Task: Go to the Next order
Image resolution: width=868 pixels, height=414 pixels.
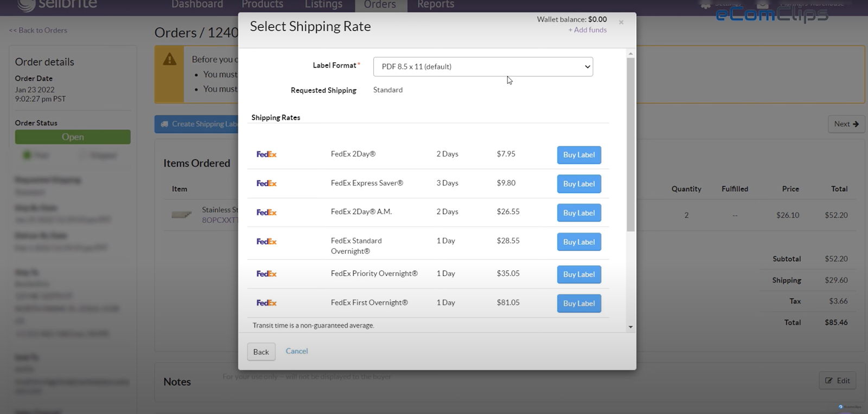Action: (x=846, y=124)
